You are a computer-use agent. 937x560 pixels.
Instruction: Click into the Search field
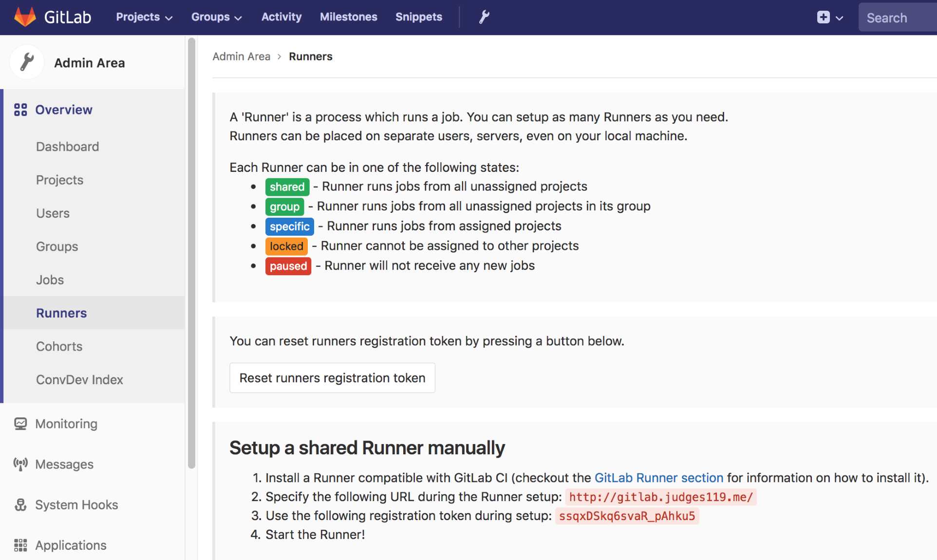(x=898, y=18)
